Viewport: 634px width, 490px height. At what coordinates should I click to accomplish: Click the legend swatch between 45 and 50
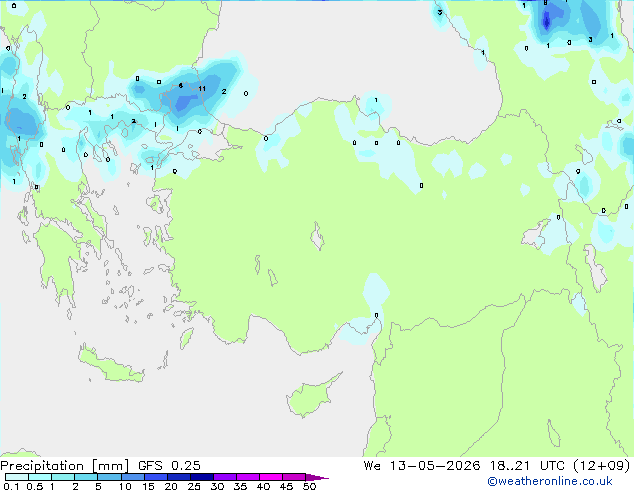coord(294,477)
